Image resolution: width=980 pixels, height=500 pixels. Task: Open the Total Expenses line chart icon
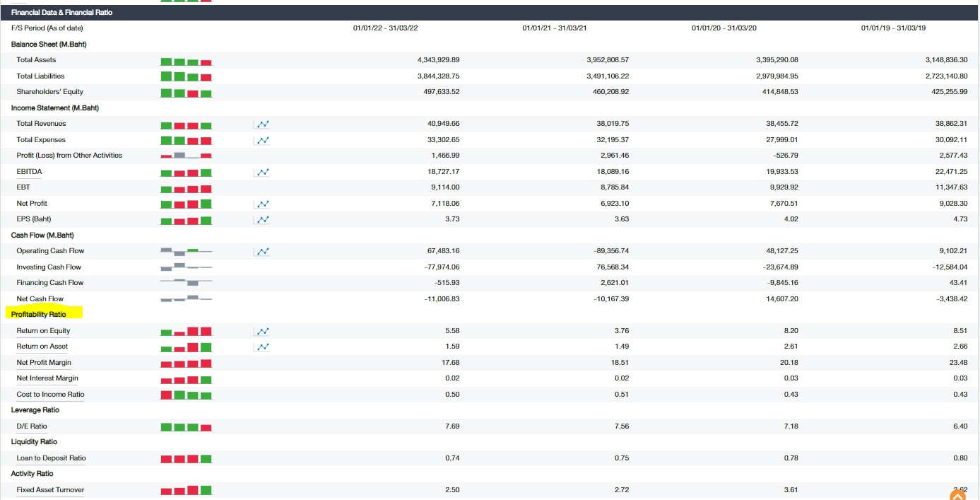tap(261, 140)
